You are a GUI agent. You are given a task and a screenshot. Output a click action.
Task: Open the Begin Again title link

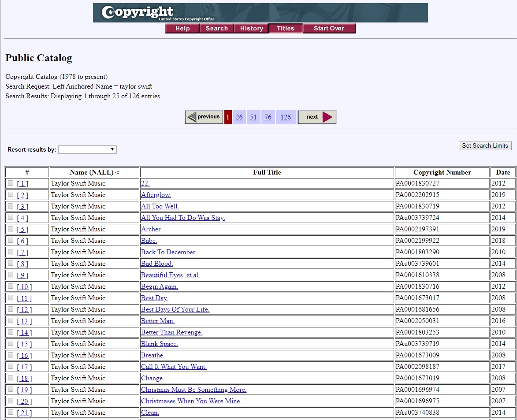pos(160,286)
